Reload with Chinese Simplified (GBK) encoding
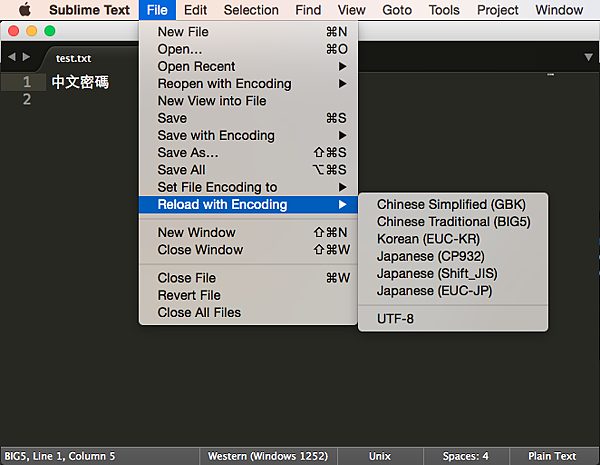This screenshot has height=465, width=600. pos(453,204)
